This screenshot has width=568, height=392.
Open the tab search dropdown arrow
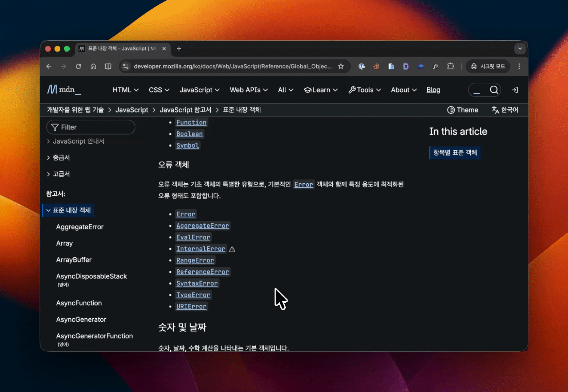click(x=520, y=49)
